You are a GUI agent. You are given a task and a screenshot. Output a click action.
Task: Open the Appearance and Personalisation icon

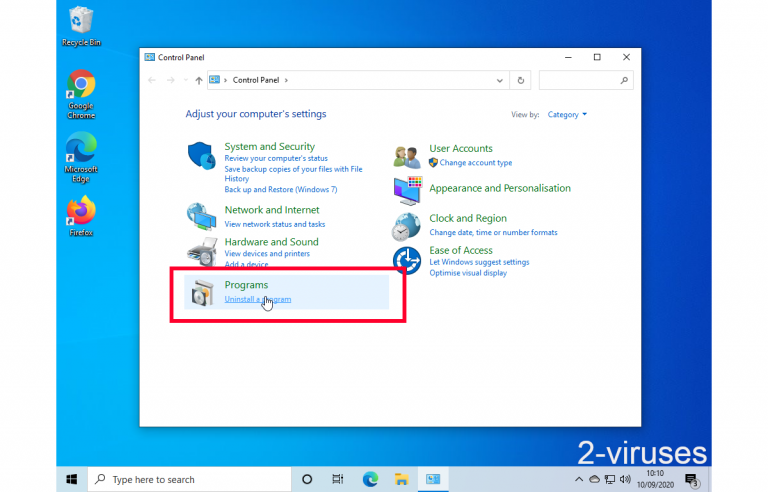[407, 189]
